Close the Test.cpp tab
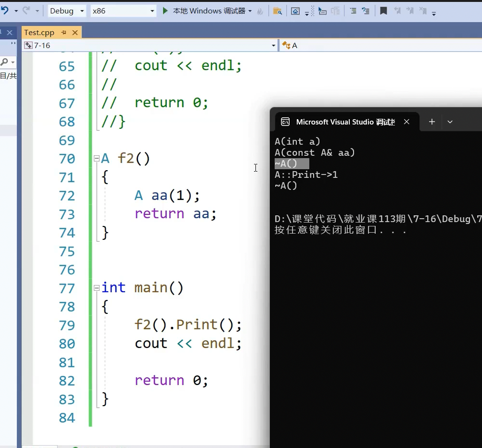Screen dimensions: 482x448 (x=75, y=33)
